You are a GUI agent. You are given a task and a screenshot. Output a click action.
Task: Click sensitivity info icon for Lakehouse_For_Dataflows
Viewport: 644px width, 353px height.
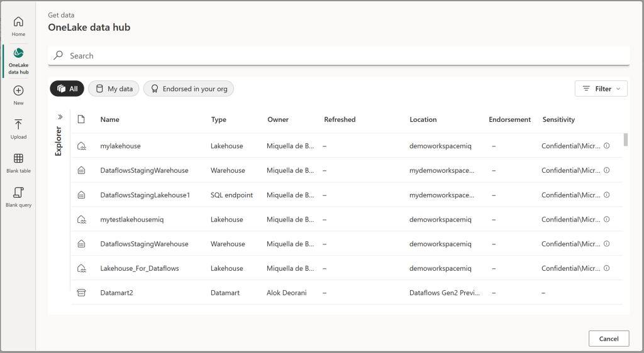click(607, 268)
